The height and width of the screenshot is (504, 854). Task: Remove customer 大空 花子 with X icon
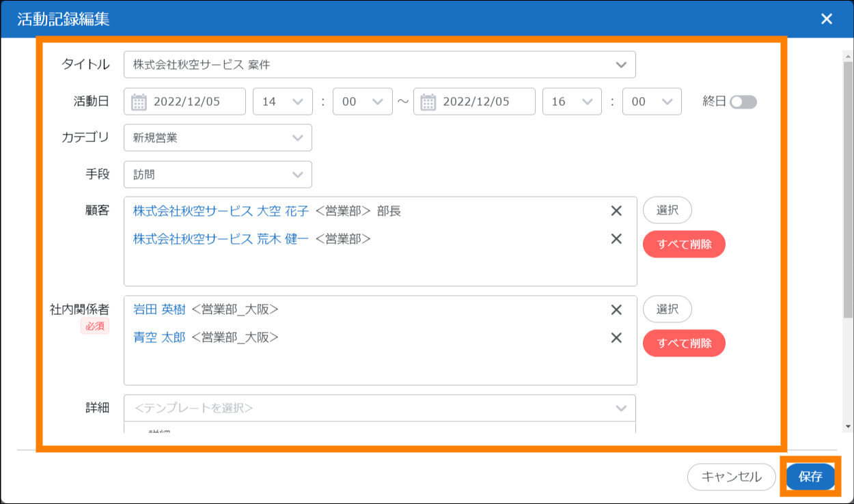616,211
